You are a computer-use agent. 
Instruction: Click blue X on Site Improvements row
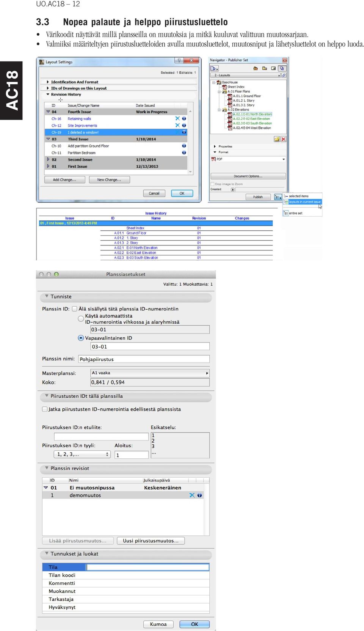[x=177, y=126]
